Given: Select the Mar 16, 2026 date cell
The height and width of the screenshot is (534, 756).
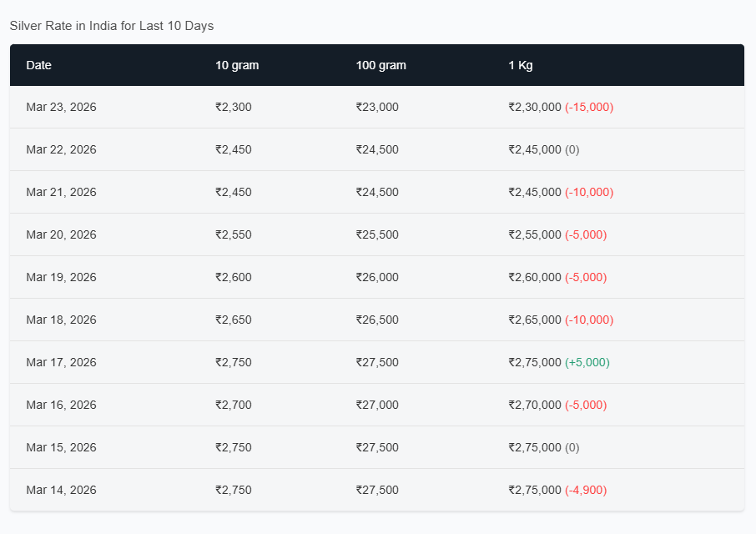Looking at the screenshot, I should coord(61,405).
